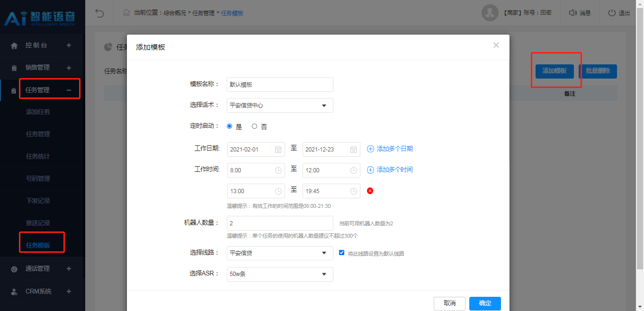Toggle 将此线路设置为默认线路 checkbox

pyautogui.click(x=341, y=253)
